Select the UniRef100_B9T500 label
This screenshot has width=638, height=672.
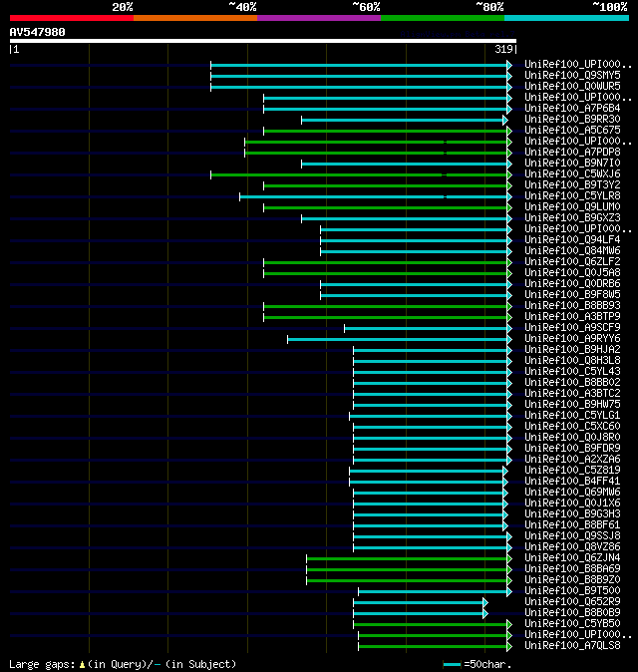pos(572,591)
